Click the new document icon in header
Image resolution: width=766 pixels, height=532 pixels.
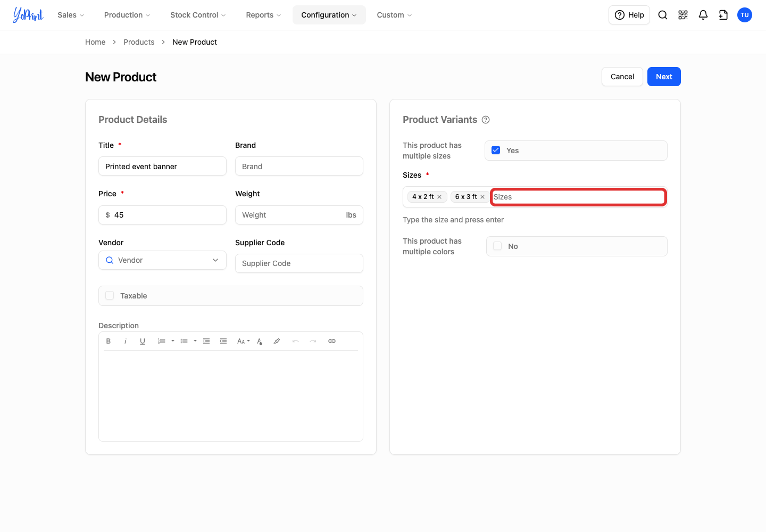[x=723, y=15]
